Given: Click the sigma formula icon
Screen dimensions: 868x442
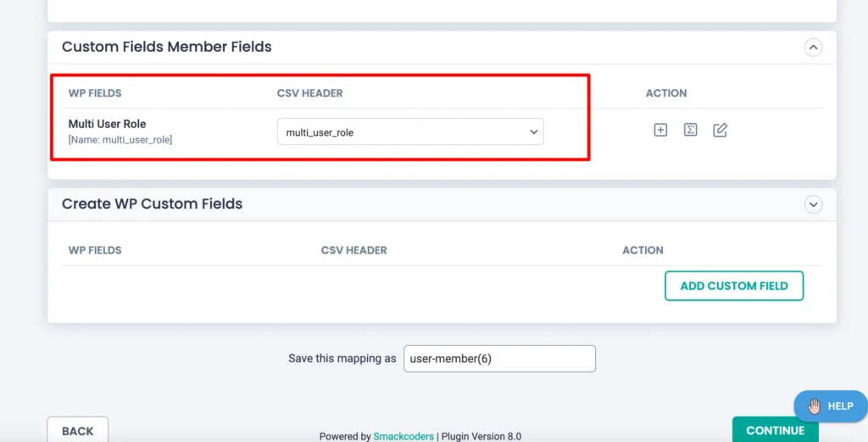Looking at the screenshot, I should point(690,130).
